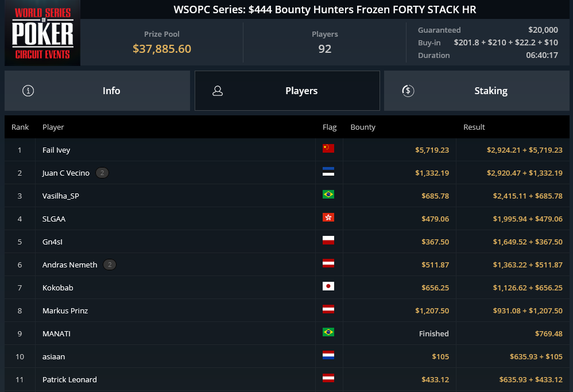Viewport: 573px width, 392px height.
Task: Click the Netherlands flag beside asiaan
Action: 328,355
